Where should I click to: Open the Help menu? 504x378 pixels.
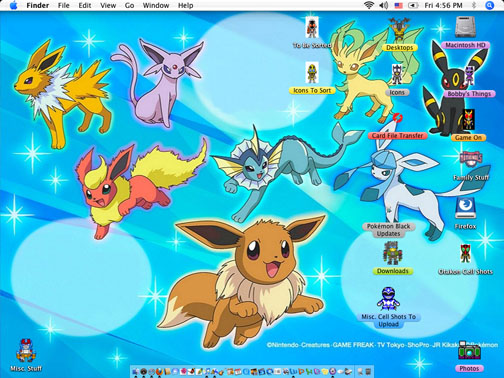[x=185, y=5]
